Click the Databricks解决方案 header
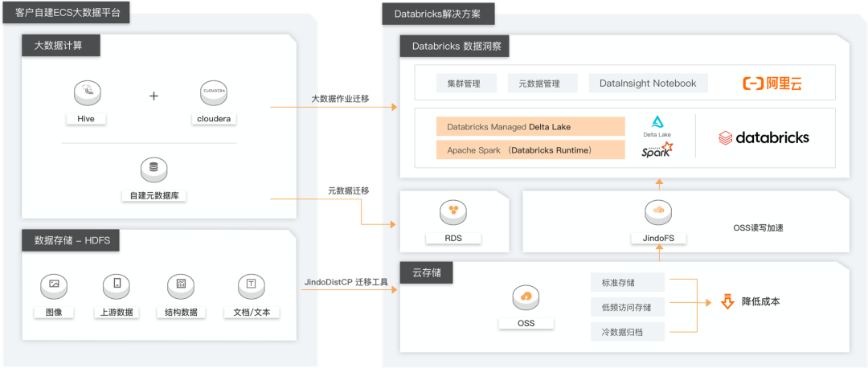Image resolution: width=868 pixels, height=368 pixels. point(439,14)
